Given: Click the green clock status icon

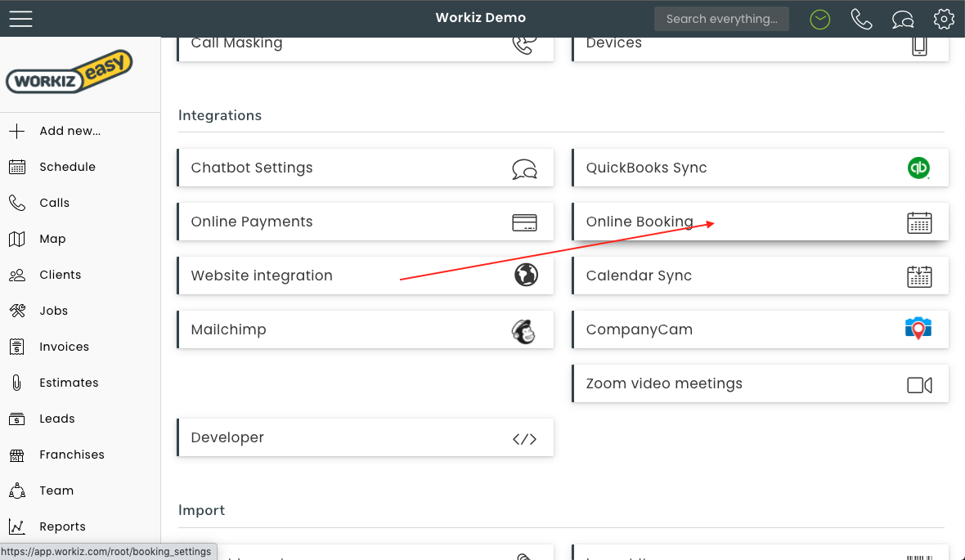Looking at the screenshot, I should point(820,19).
